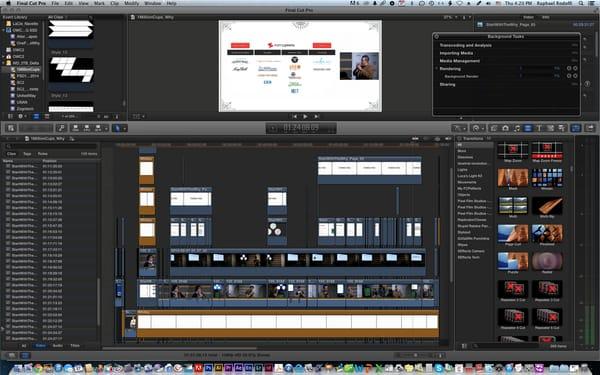Image resolution: width=600 pixels, height=375 pixels.
Task: Switch event browser to list view
Action: pos(47,116)
